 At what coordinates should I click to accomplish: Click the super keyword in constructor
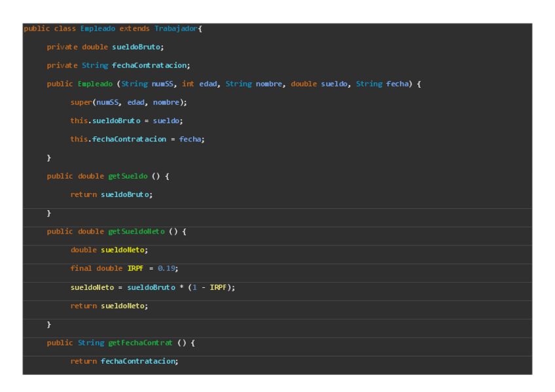click(81, 102)
